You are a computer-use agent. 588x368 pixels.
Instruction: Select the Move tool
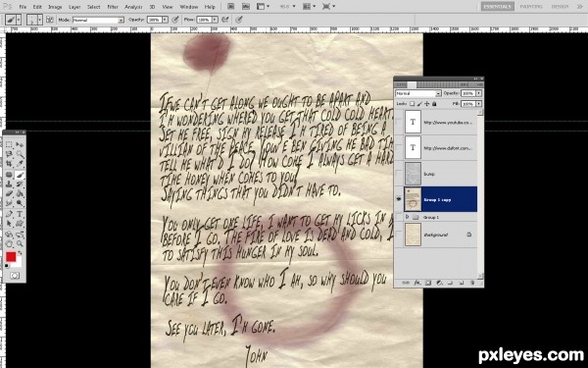20,144
